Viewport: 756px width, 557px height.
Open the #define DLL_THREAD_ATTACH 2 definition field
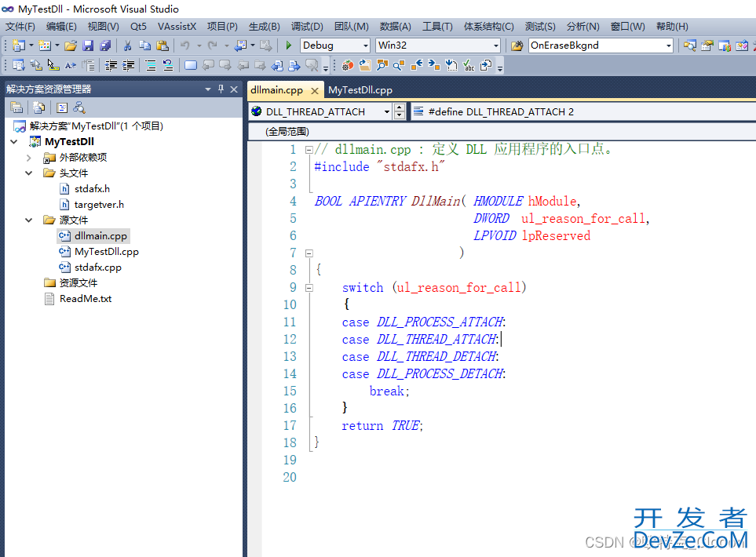coord(583,111)
